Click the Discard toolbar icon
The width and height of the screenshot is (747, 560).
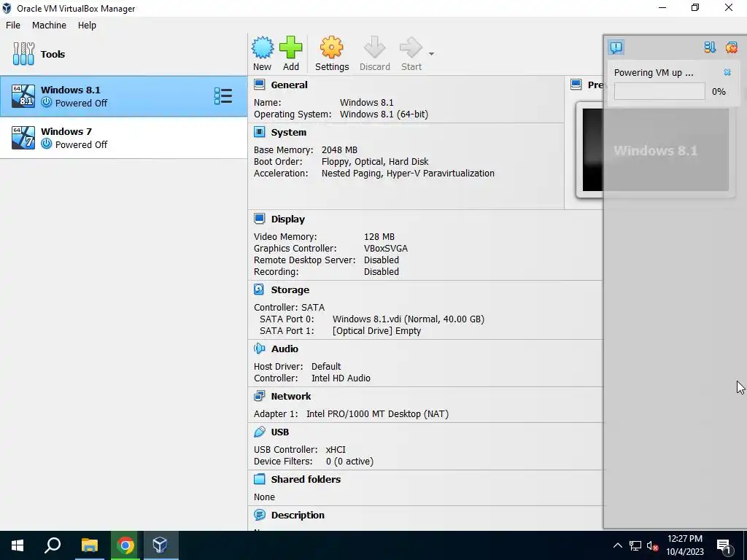point(374,47)
